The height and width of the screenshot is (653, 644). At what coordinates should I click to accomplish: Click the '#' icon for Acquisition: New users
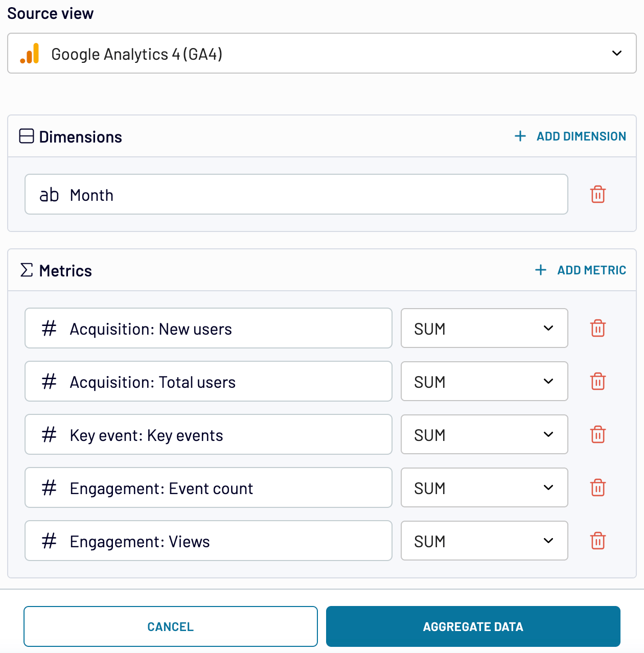click(x=49, y=329)
